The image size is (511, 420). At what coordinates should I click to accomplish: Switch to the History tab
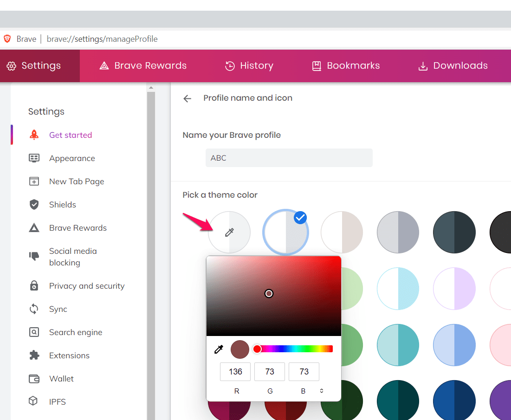point(249,65)
